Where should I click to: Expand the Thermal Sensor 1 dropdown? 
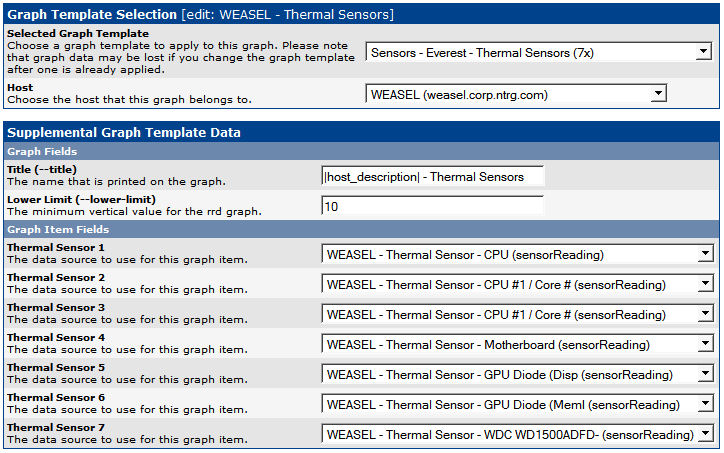[x=517, y=254]
